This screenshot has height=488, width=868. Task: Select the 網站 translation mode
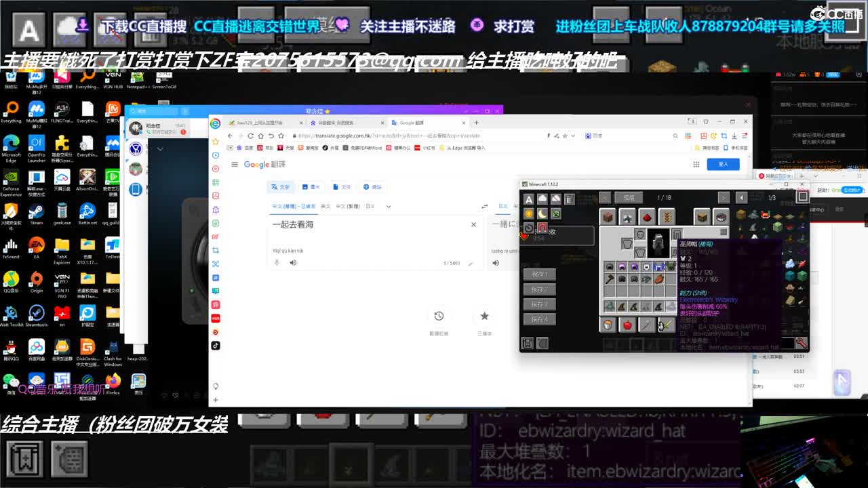point(372,187)
